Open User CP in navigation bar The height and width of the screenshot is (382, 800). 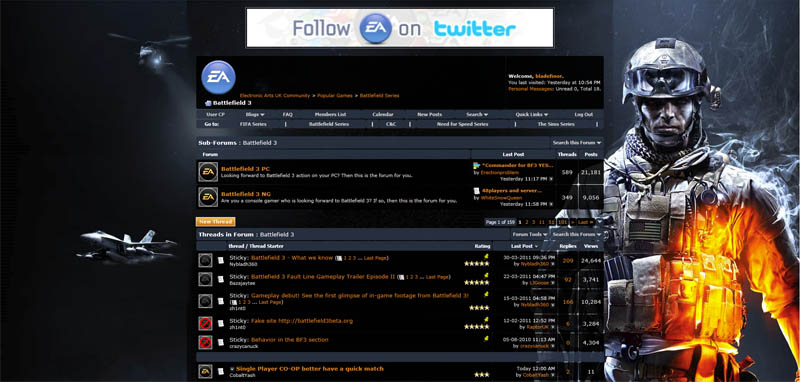215,114
